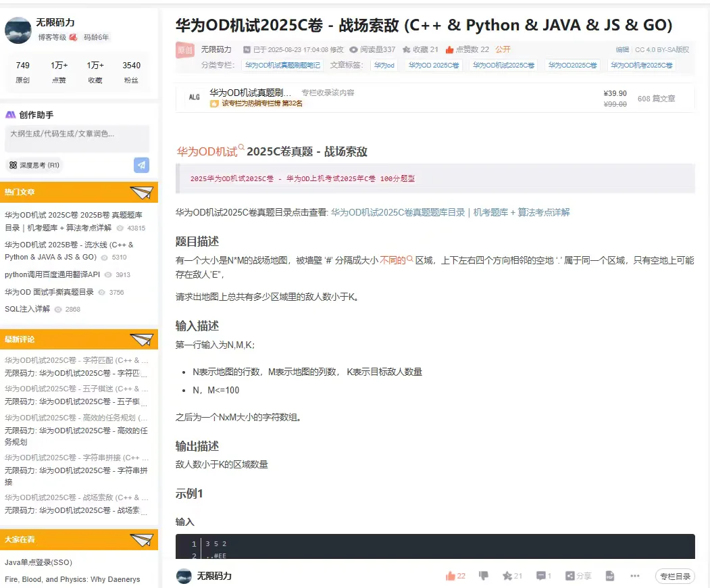Click the thumbs-down icon in bottom bar
This screenshot has height=588, width=710.
click(x=484, y=576)
